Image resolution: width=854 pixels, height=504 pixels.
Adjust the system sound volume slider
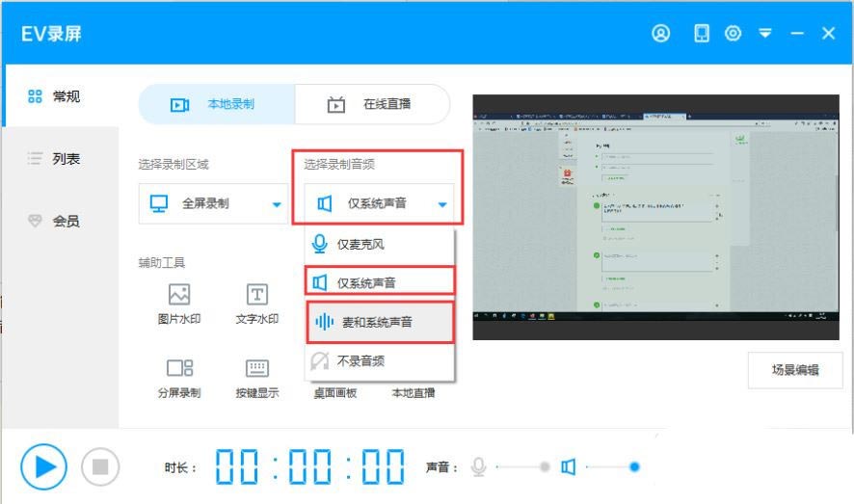tap(613, 467)
